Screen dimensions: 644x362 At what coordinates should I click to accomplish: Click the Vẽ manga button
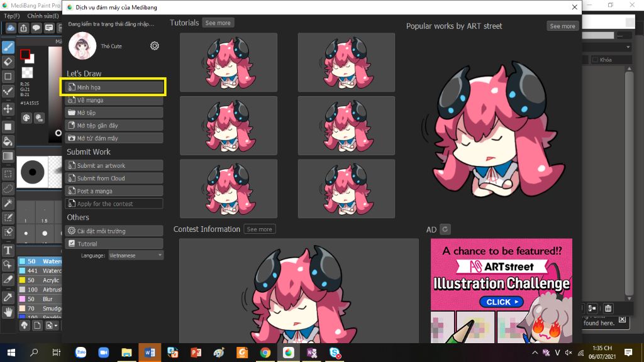click(114, 100)
